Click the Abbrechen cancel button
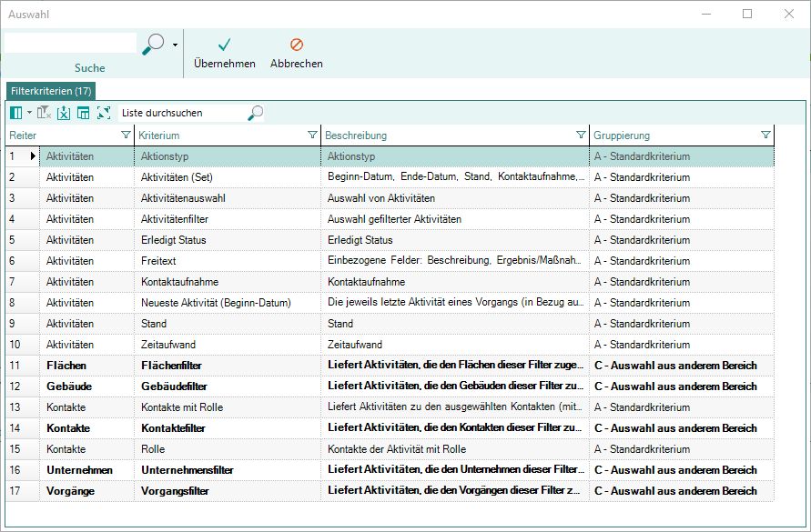This screenshot has width=811, height=532. click(x=297, y=54)
